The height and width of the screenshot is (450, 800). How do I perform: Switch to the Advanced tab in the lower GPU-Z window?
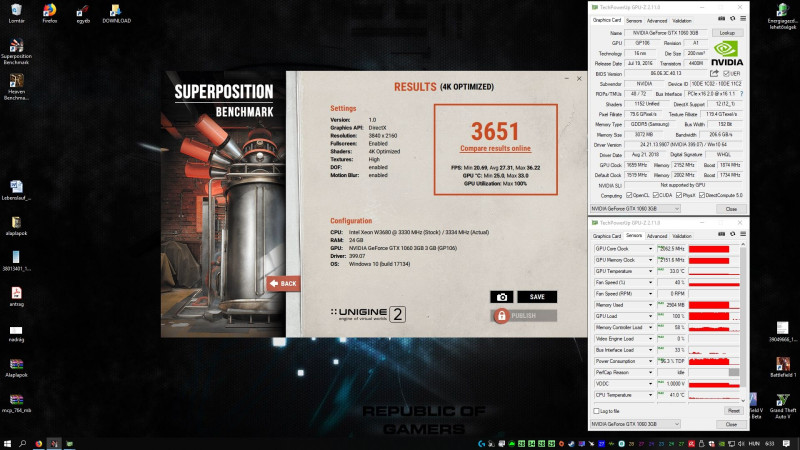[657, 236]
